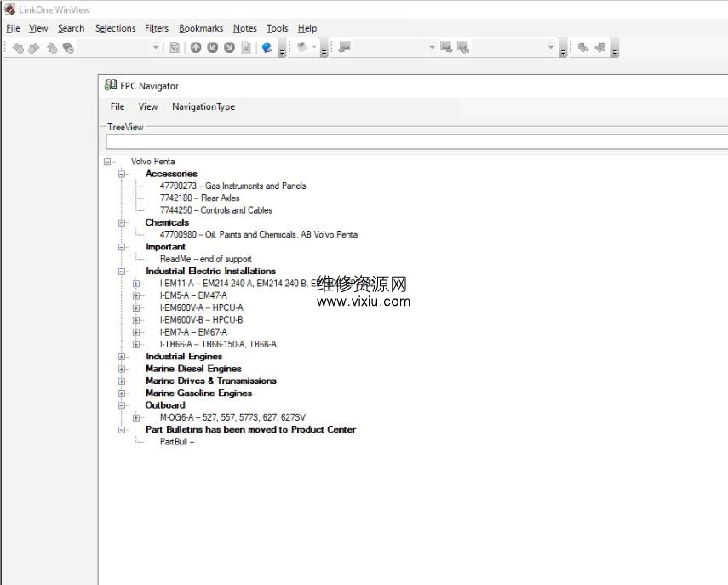This screenshot has height=585, width=728.
Task: Select '47700980 – Oil, Paints and Chemicals' item
Action: pyautogui.click(x=259, y=234)
